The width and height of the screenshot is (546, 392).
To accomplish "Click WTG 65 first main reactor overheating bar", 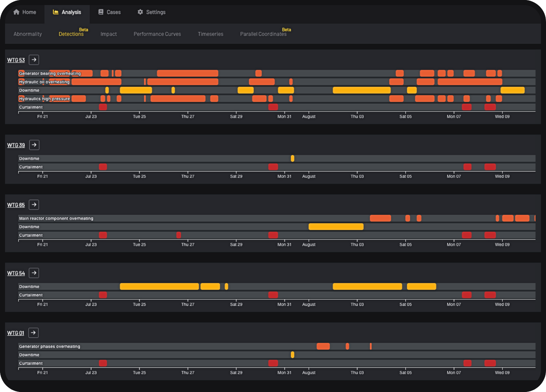I will [x=381, y=218].
